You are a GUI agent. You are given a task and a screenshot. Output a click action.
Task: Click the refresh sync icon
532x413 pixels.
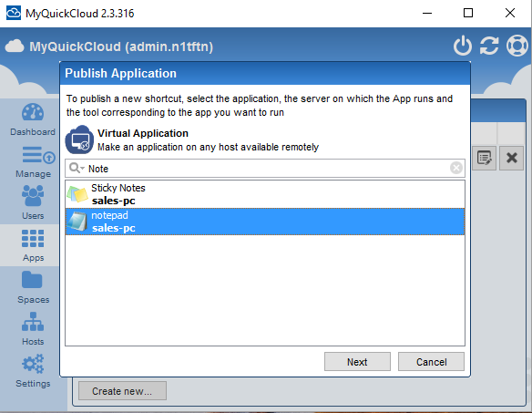click(x=489, y=46)
